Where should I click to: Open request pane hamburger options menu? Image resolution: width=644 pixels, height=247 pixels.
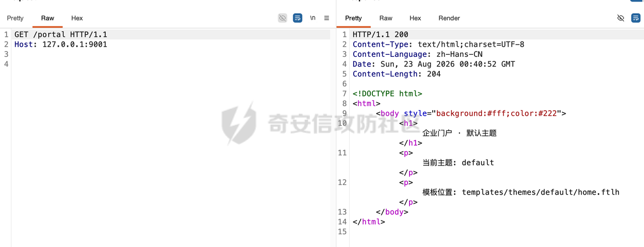(327, 18)
